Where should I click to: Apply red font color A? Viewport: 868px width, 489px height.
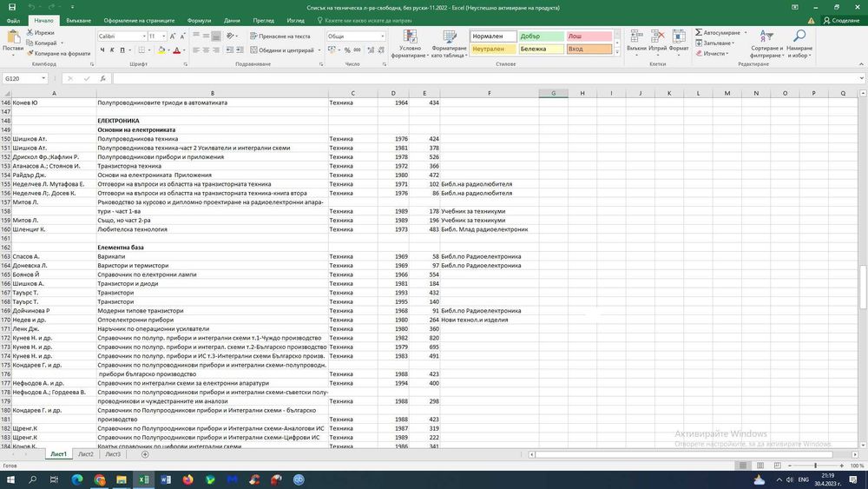(x=176, y=50)
